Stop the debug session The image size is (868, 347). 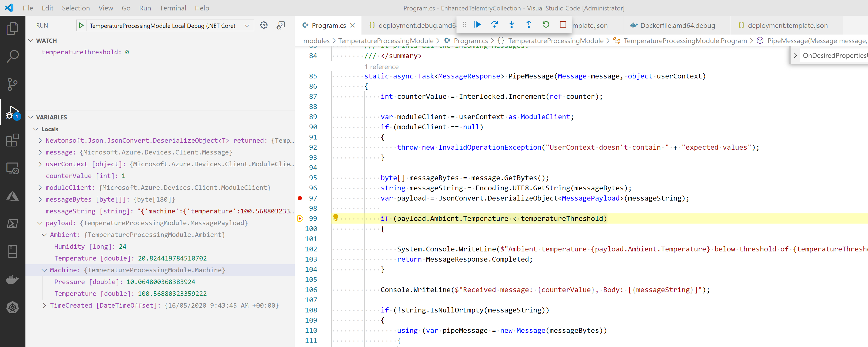[x=563, y=25]
